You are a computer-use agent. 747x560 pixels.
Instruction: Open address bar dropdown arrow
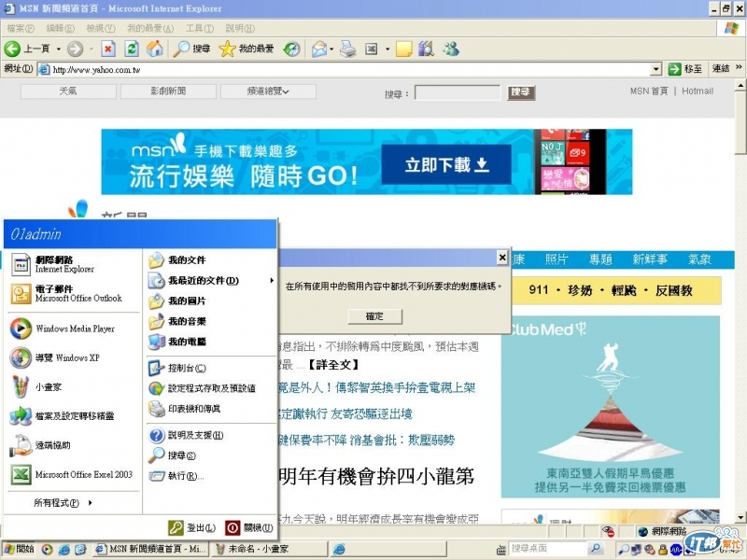656,69
